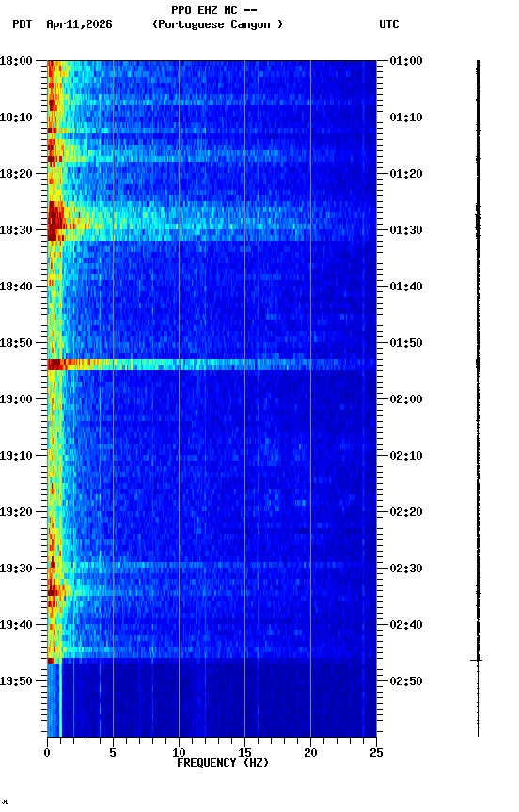Click the '01:00' UTC time label
The image size is (519, 812).
point(406,61)
